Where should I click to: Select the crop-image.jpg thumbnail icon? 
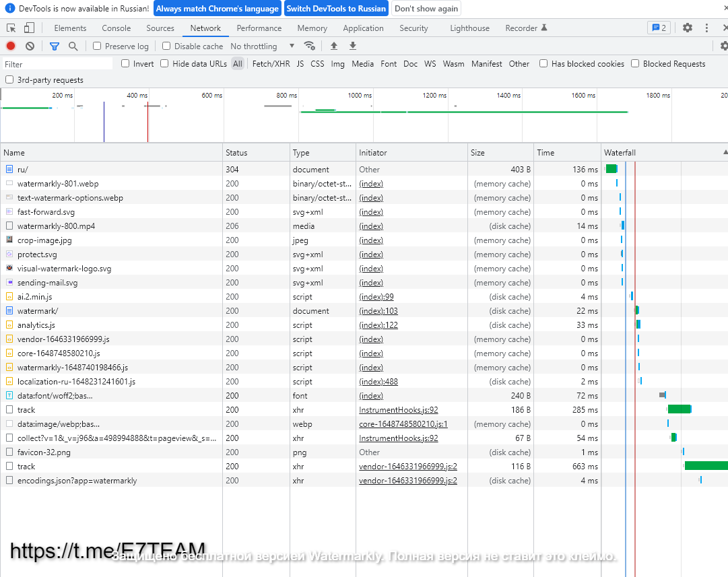pos(9,240)
